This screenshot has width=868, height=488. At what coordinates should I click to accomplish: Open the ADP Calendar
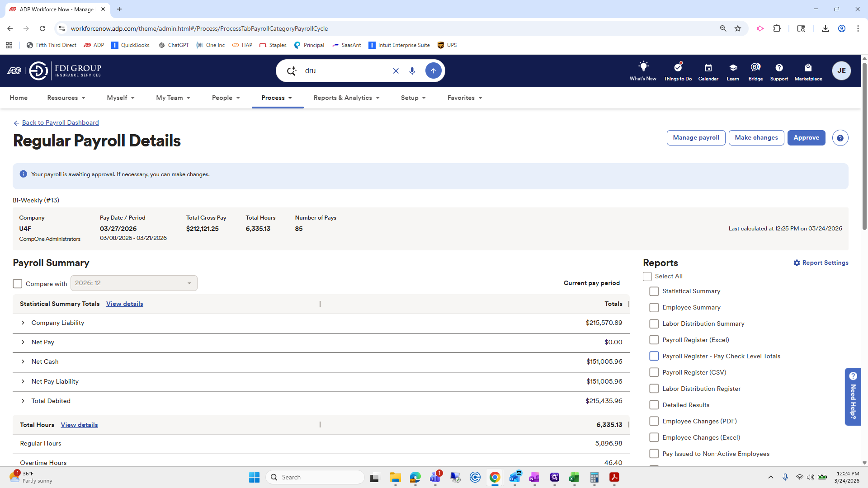point(708,70)
